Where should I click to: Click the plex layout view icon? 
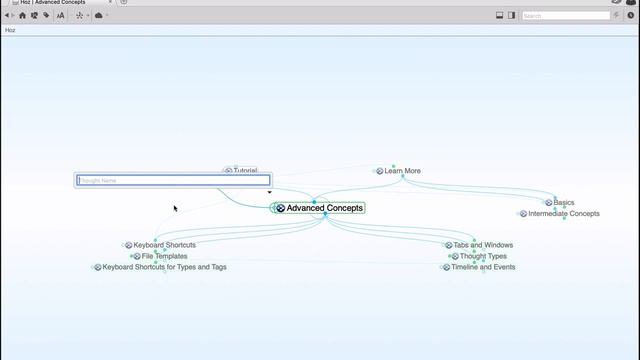79,16
